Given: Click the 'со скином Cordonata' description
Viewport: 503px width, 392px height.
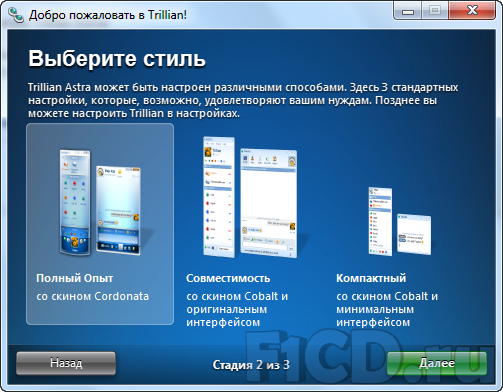Looking at the screenshot, I should point(93,296).
